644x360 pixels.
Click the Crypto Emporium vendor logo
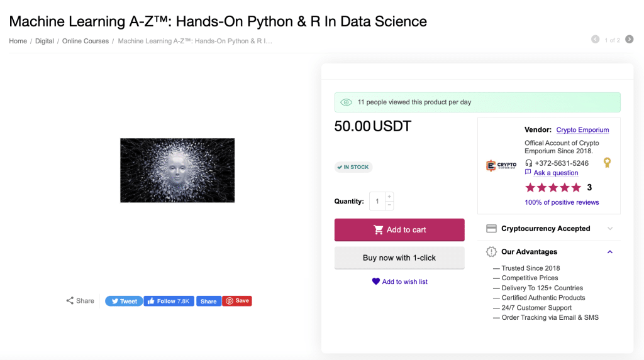coord(501,165)
